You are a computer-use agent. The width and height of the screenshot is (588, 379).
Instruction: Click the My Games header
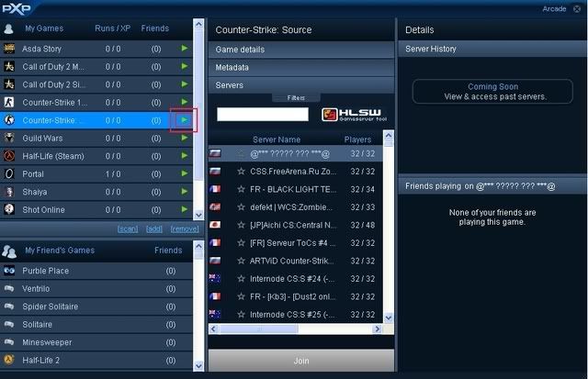pos(44,28)
